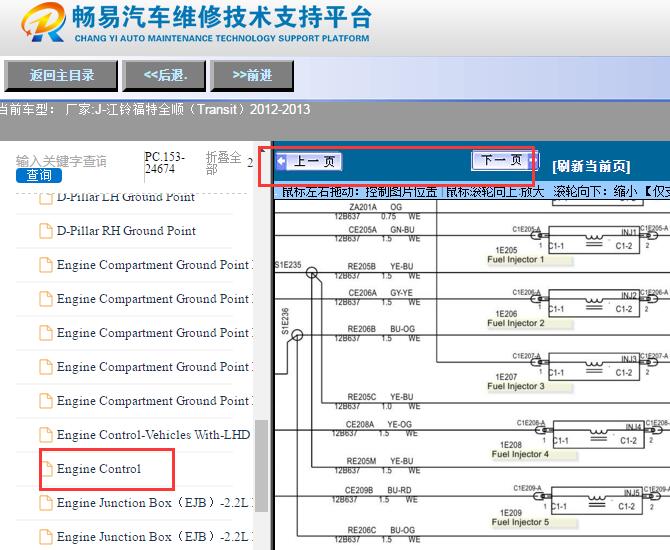The width and height of the screenshot is (670, 550).
Task: Go forward with the >>前进 button
Action: [252, 76]
